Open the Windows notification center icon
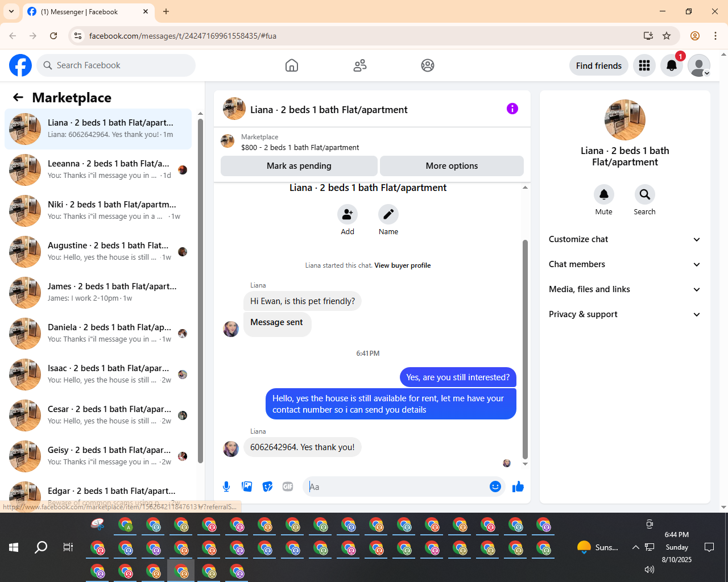The width and height of the screenshot is (728, 582). (709, 547)
